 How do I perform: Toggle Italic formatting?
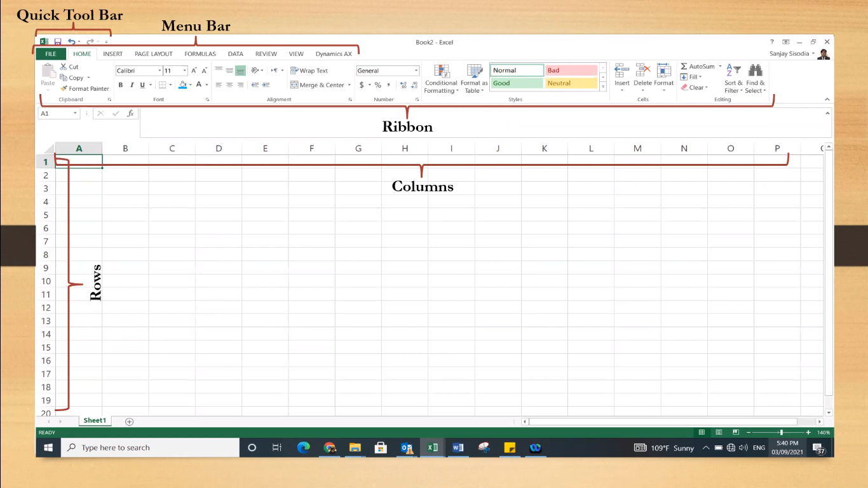pyautogui.click(x=132, y=85)
